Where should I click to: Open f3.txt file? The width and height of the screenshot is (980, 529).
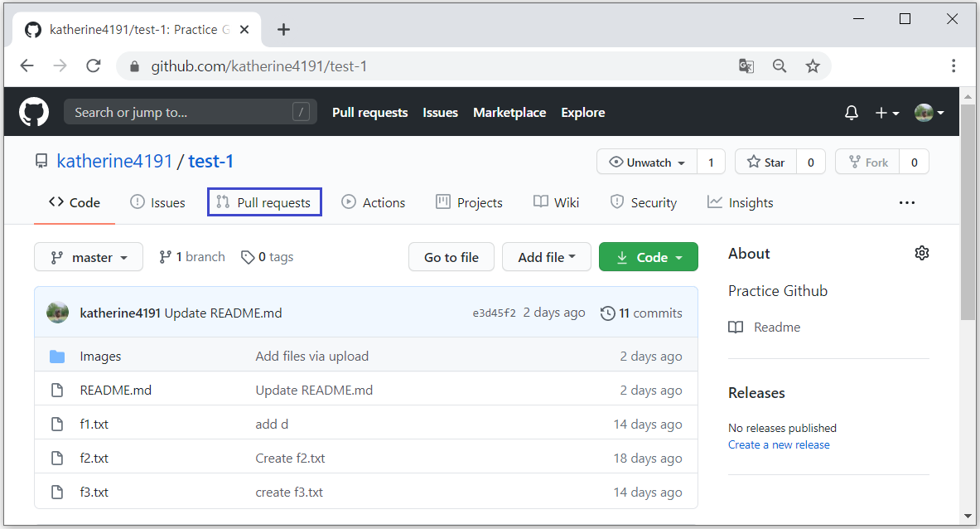point(94,493)
